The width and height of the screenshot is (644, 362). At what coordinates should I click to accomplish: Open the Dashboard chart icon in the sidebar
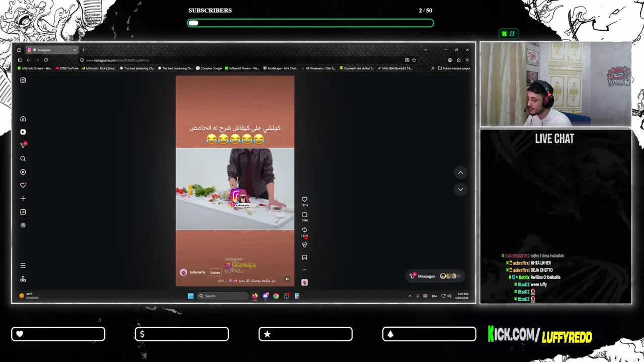[23, 212]
